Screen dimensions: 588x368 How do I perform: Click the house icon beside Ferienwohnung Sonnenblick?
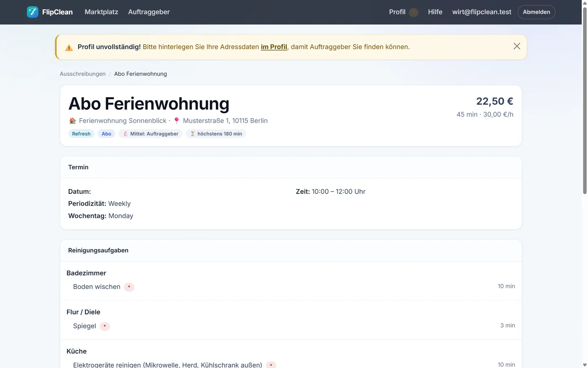73,121
